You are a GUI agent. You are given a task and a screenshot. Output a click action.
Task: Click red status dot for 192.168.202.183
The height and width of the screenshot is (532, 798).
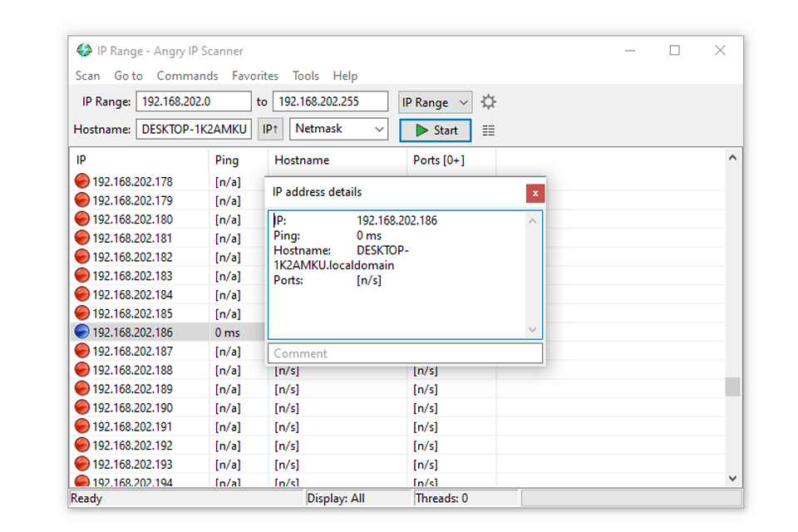pos(82,275)
